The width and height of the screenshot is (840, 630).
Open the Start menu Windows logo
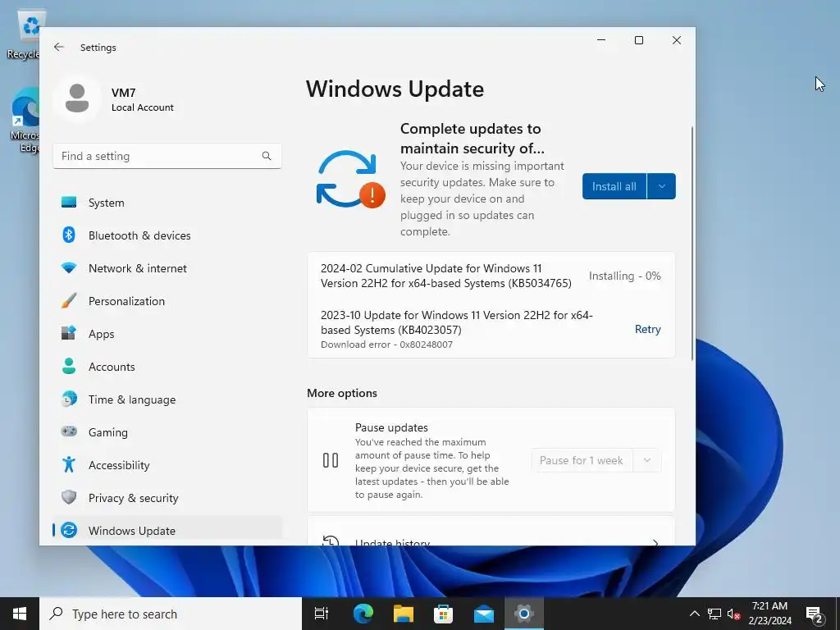[x=20, y=614]
